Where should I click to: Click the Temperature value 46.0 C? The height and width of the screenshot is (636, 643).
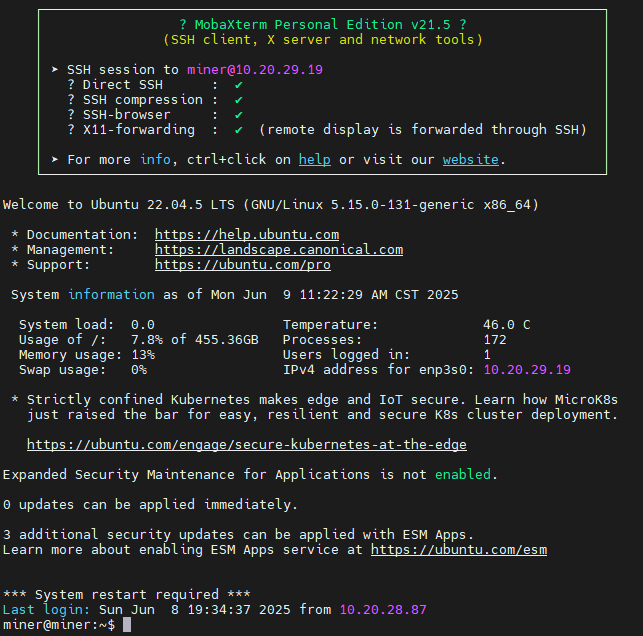tap(507, 325)
